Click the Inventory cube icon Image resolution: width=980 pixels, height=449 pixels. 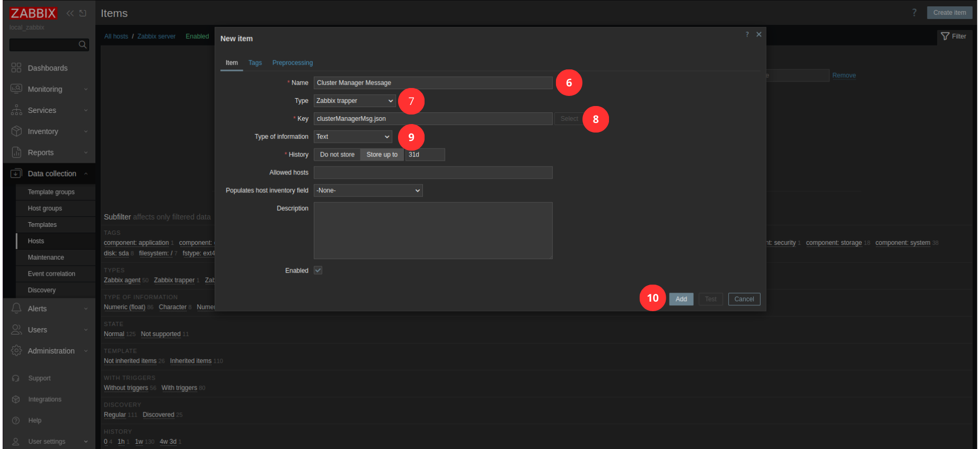click(16, 131)
